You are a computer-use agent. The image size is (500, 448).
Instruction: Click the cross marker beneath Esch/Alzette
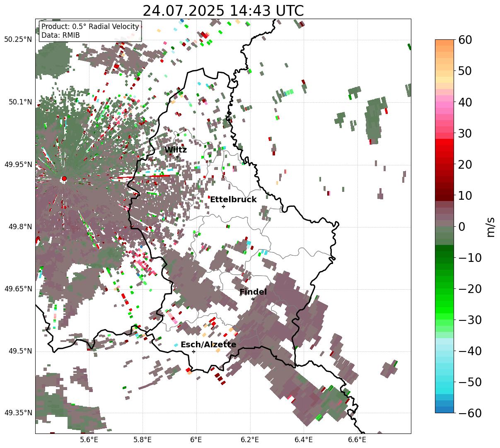click(193, 351)
